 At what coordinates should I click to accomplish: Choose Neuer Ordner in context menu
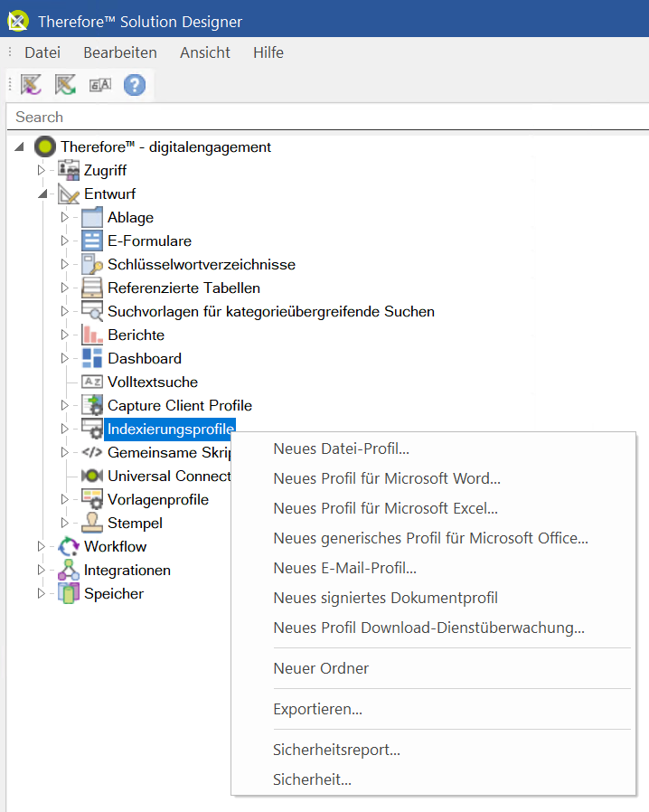click(433, 668)
